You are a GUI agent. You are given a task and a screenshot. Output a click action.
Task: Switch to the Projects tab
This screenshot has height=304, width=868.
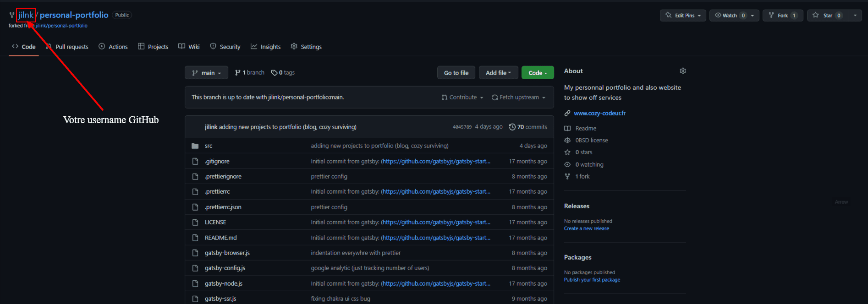coord(153,47)
